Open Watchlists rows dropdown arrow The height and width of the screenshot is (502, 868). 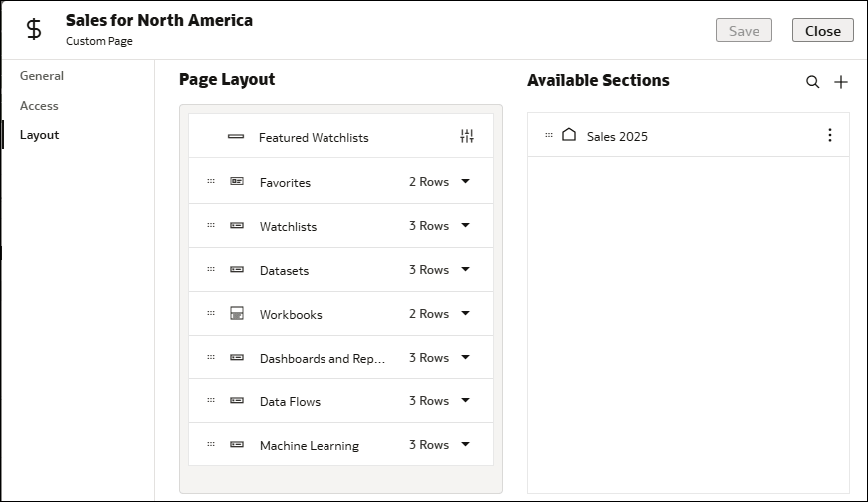click(465, 226)
